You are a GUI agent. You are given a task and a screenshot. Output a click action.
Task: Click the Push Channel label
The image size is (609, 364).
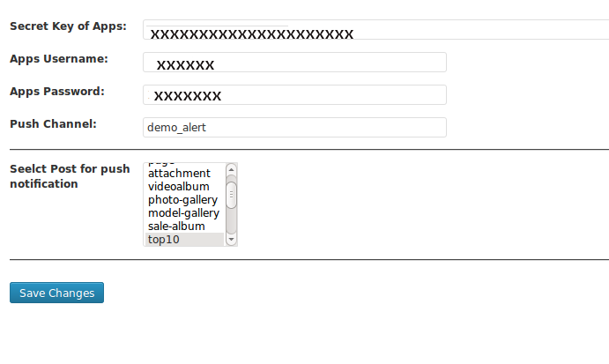(53, 124)
